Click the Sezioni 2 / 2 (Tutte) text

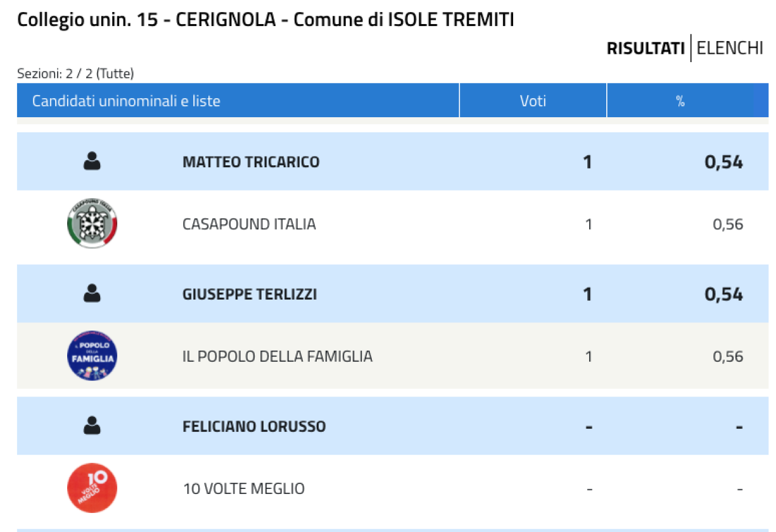coord(75,73)
